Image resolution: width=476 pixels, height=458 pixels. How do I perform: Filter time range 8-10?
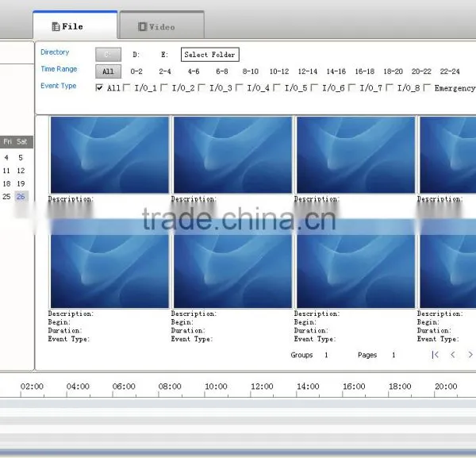pos(251,71)
